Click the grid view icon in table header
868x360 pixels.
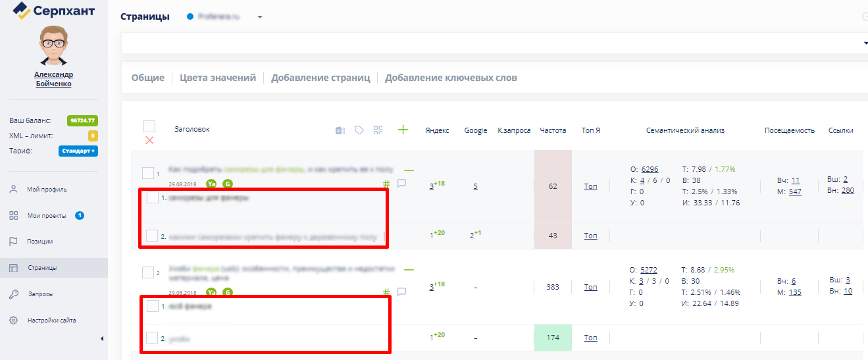click(x=378, y=130)
